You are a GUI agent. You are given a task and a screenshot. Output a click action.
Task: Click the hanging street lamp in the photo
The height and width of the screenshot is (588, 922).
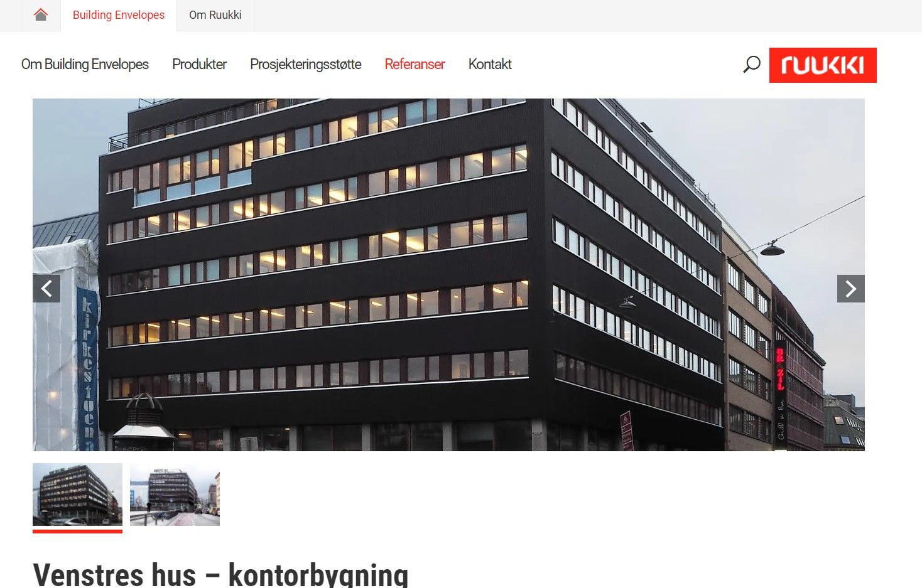click(x=772, y=250)
